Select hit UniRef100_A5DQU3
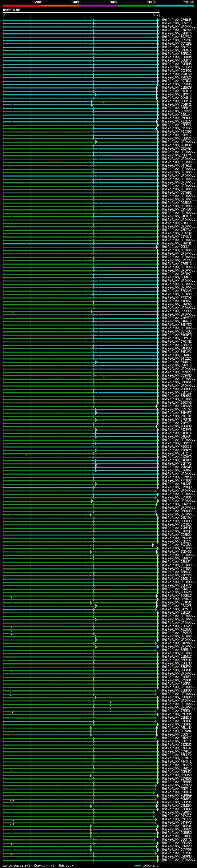This screenshot has width=197, height=868. pos(177,511)
